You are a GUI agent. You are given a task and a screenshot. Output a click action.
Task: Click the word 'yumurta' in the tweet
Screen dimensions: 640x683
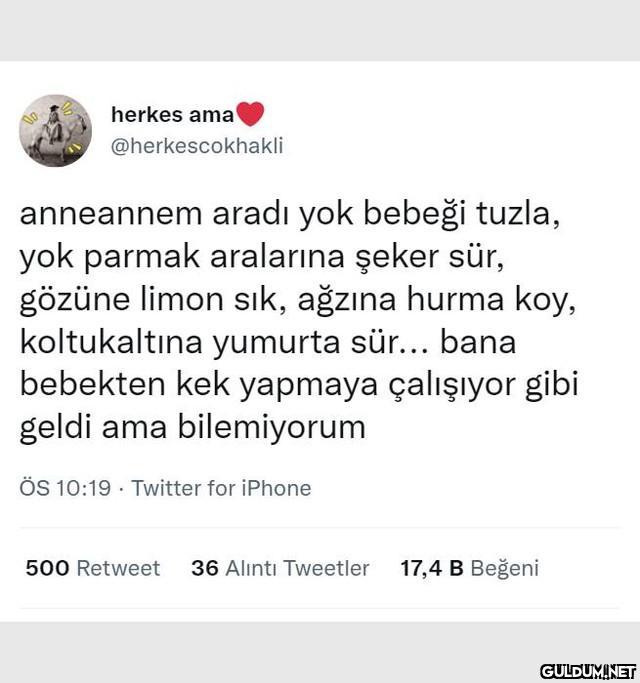pos(277,343)
